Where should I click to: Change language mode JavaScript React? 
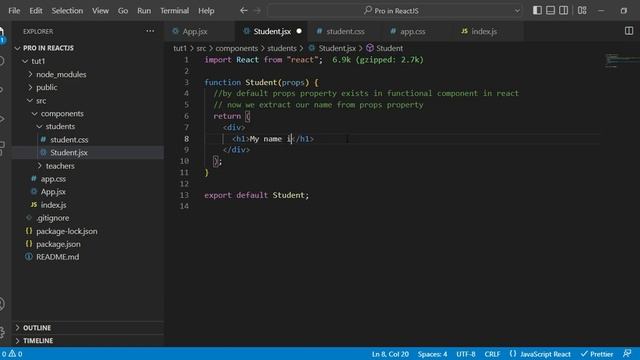point(540,354)
